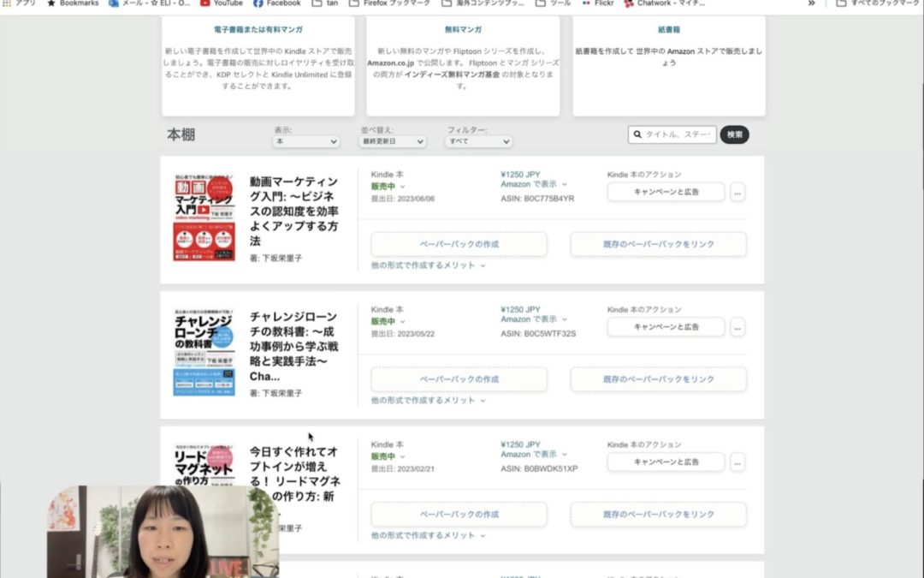924x578 pixels.
Task: Open Amazon で表示 for チャレンジローンチの教科書
Action: [528, 319]
